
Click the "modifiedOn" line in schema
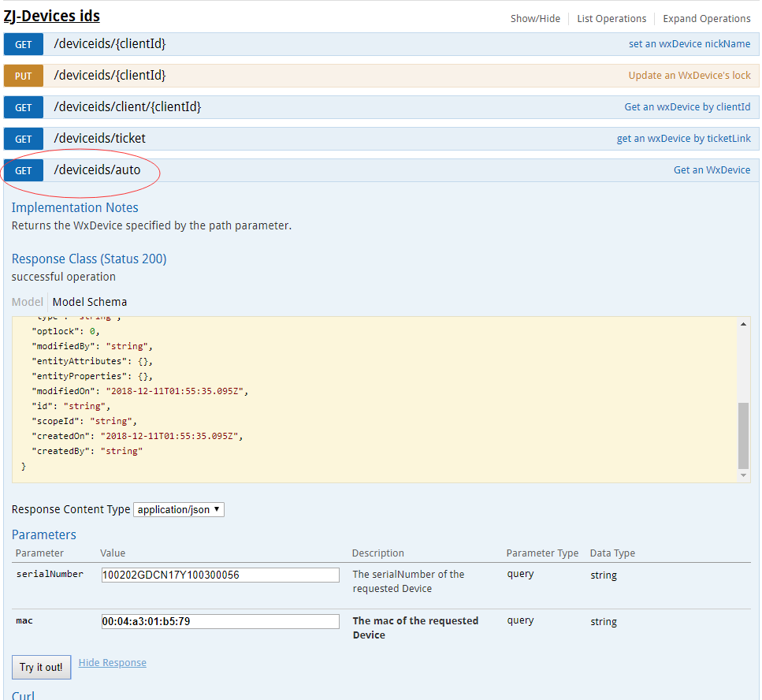click(x=140, y=391)
